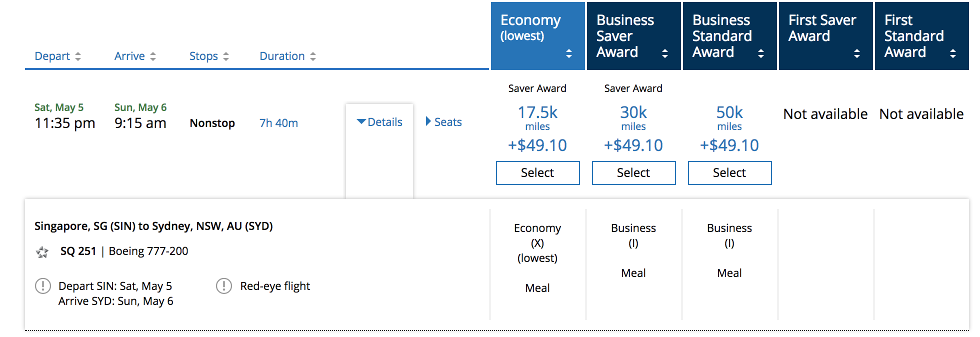Open the First Saver Award column tab
Image resolution: width=980 pixels, height=337 pixels.
tap(826, 36)
